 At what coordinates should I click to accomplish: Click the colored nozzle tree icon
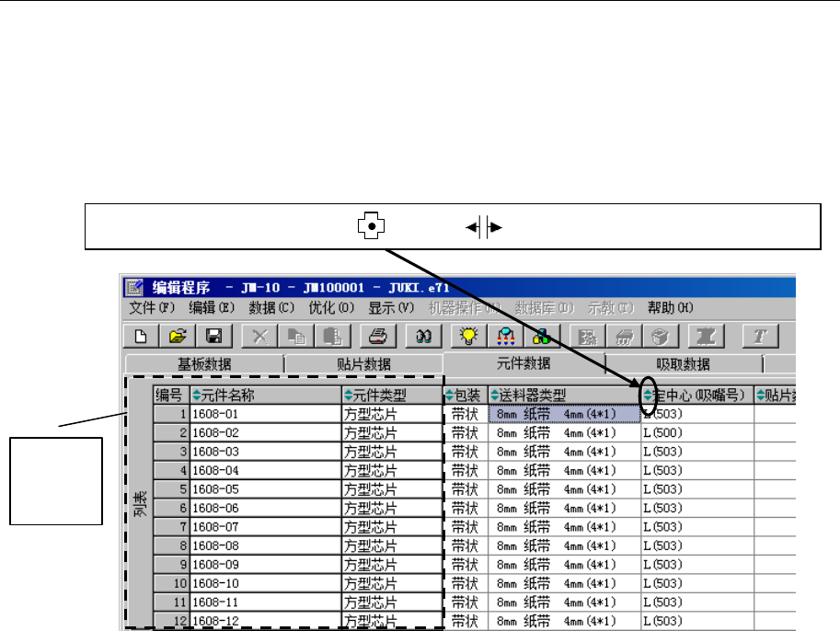click(505, 337)
